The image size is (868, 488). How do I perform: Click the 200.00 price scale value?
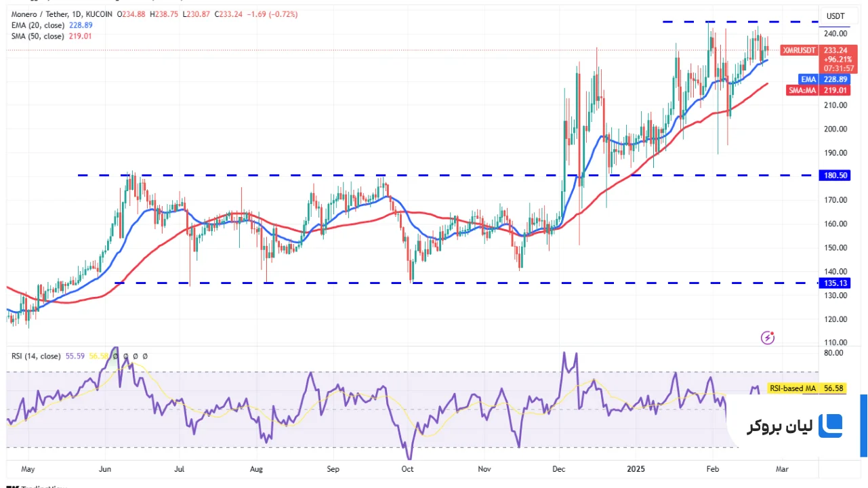point(834,129)
